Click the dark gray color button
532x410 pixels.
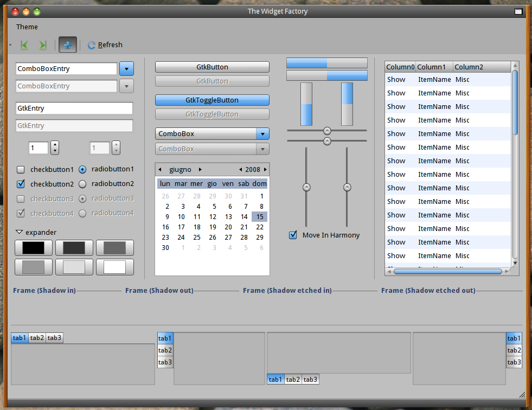[74, 248]
